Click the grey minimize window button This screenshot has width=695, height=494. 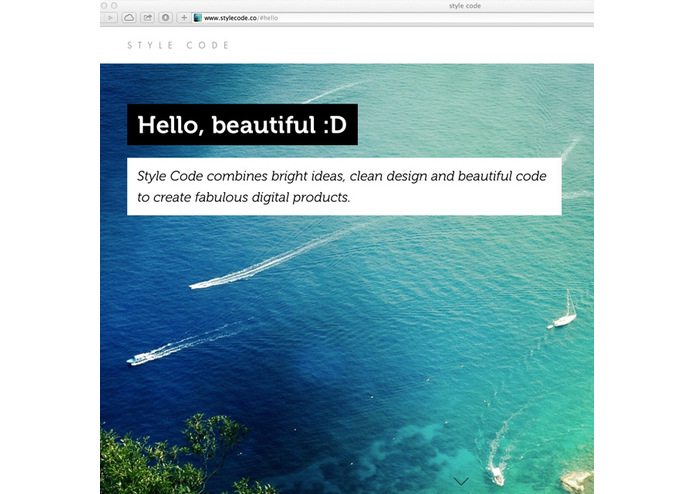point(104,5)
